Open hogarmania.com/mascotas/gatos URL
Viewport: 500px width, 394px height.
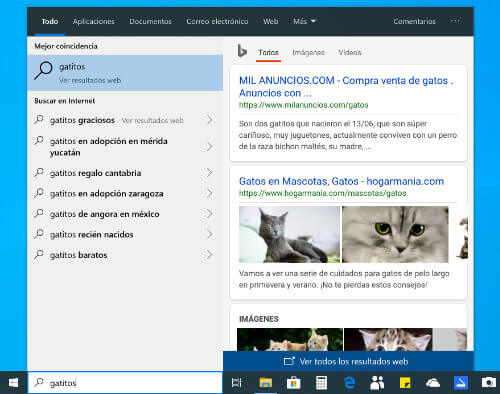[322, 193]
